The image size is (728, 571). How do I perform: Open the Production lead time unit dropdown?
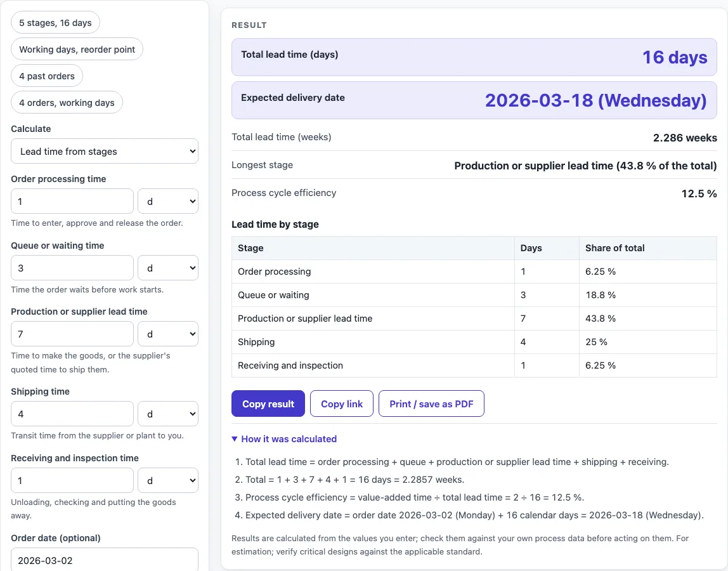point(168,334)
